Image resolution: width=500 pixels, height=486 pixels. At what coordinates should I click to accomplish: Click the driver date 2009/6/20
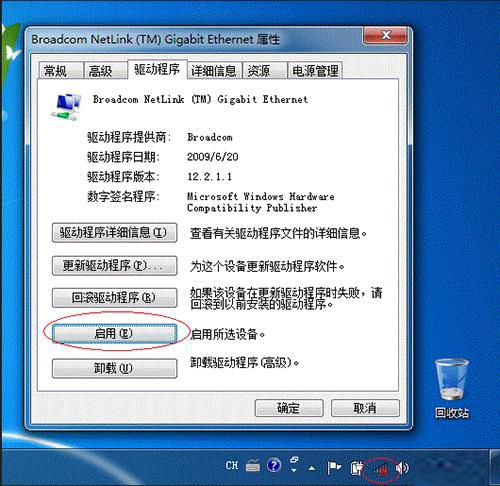click(x=213, y=157)
